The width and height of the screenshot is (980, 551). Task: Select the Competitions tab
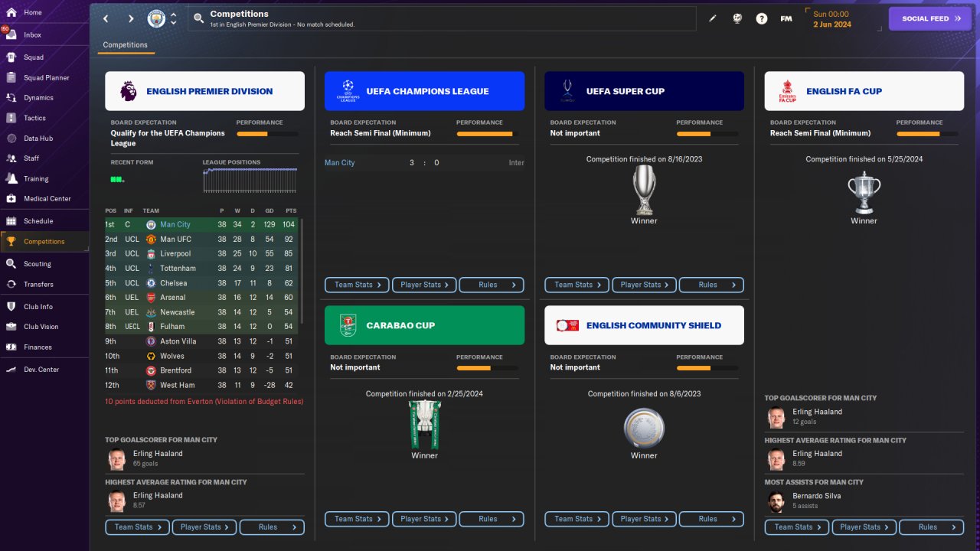click(126, 45)
